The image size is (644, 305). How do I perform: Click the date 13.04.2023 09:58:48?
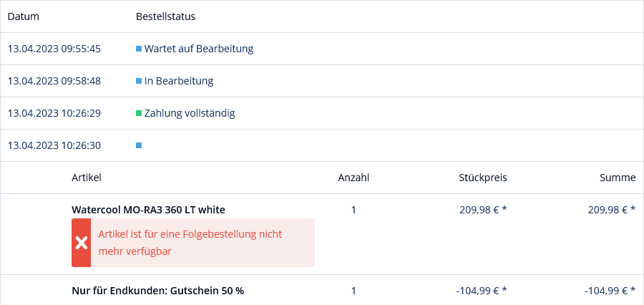[x=54, y=81]
